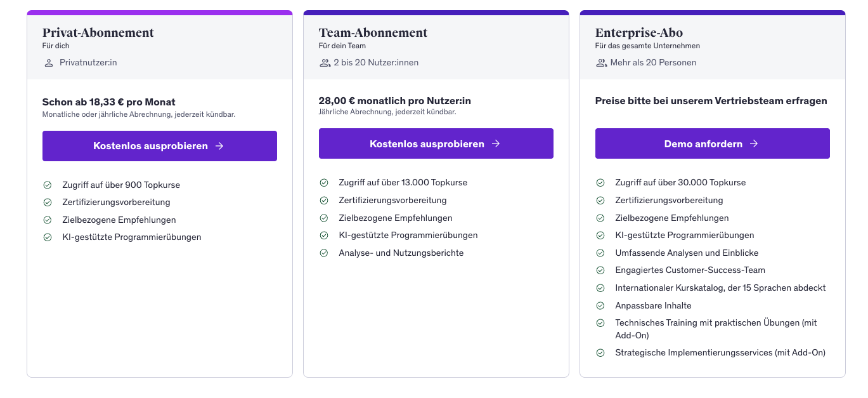Image resolution: width=868 pixels, height=398 pixels.
Task: Click the Enterprise-Abo plan title
Action: [x=638, y=33]
